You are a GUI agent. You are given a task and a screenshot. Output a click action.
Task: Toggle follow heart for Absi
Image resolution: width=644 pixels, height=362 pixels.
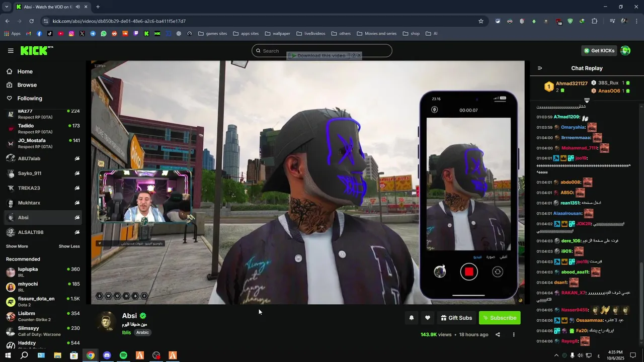click(x=428, y=318)
